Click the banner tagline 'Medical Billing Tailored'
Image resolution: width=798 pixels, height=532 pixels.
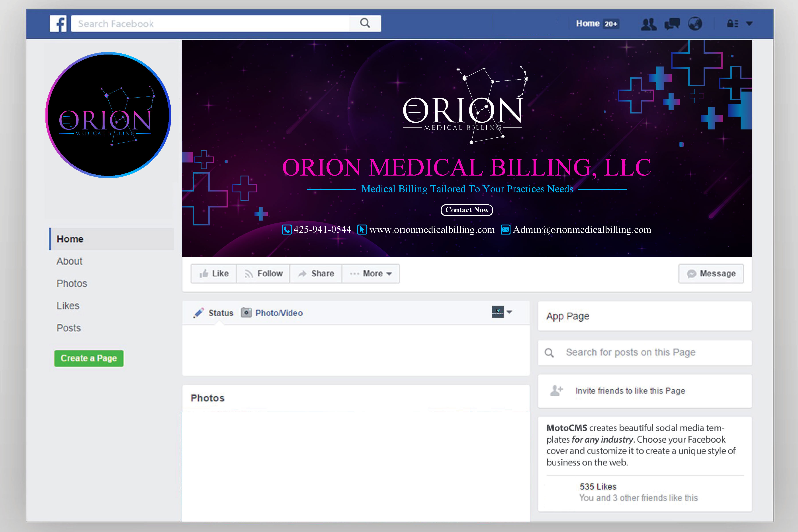(x=467, y=189)
